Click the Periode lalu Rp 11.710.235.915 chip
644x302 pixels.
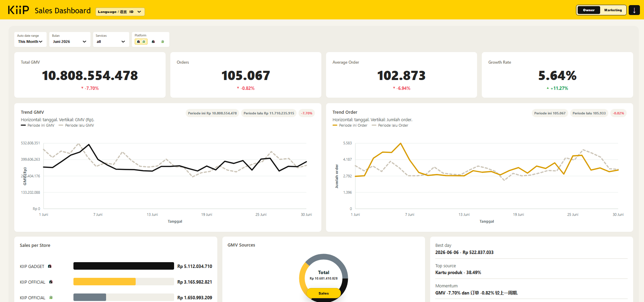[269, 113]
